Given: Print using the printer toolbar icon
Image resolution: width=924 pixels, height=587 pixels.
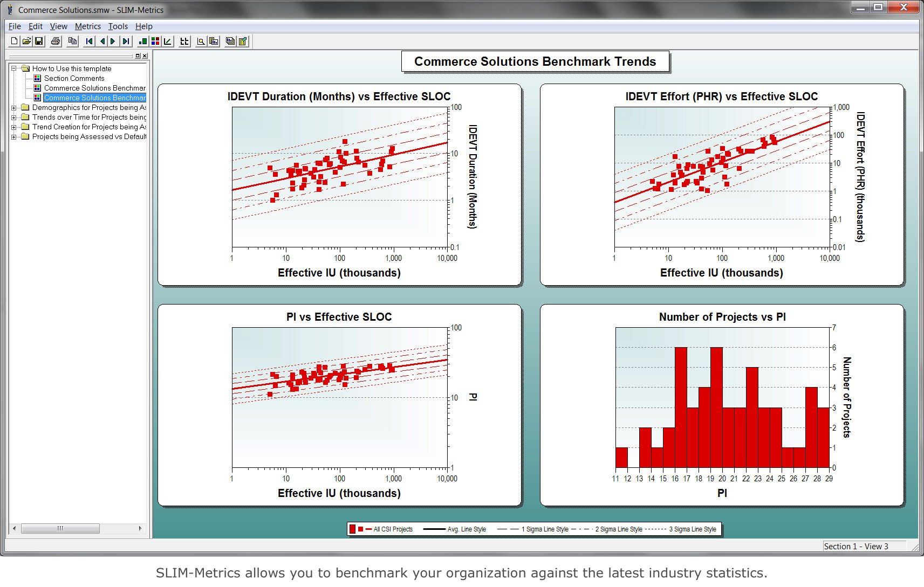Looking at the screenshot, I should point(56,41).
